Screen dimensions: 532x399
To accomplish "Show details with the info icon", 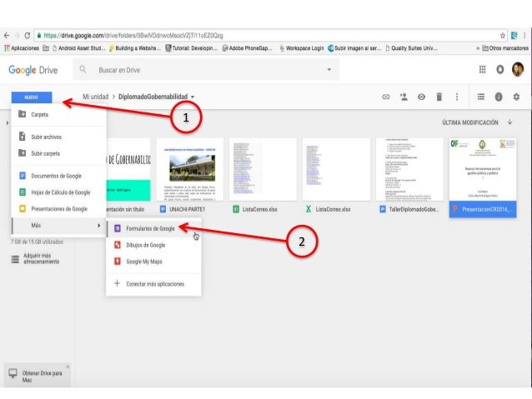I will (499, 97).
